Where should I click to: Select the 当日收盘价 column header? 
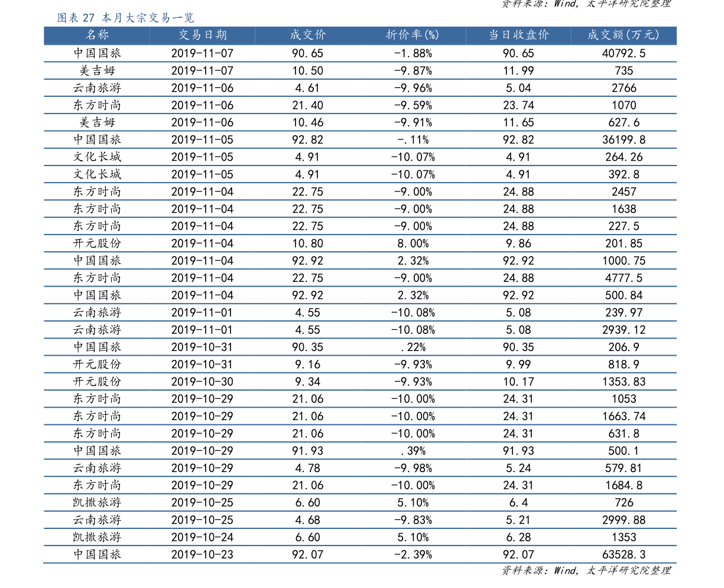[519, 35]
